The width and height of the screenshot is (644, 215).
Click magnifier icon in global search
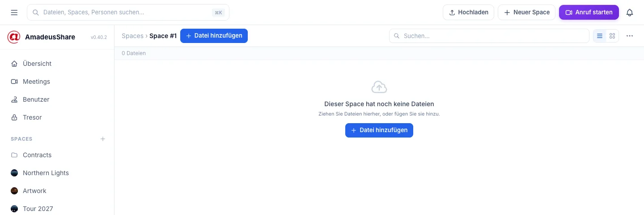tap(36, 13)
